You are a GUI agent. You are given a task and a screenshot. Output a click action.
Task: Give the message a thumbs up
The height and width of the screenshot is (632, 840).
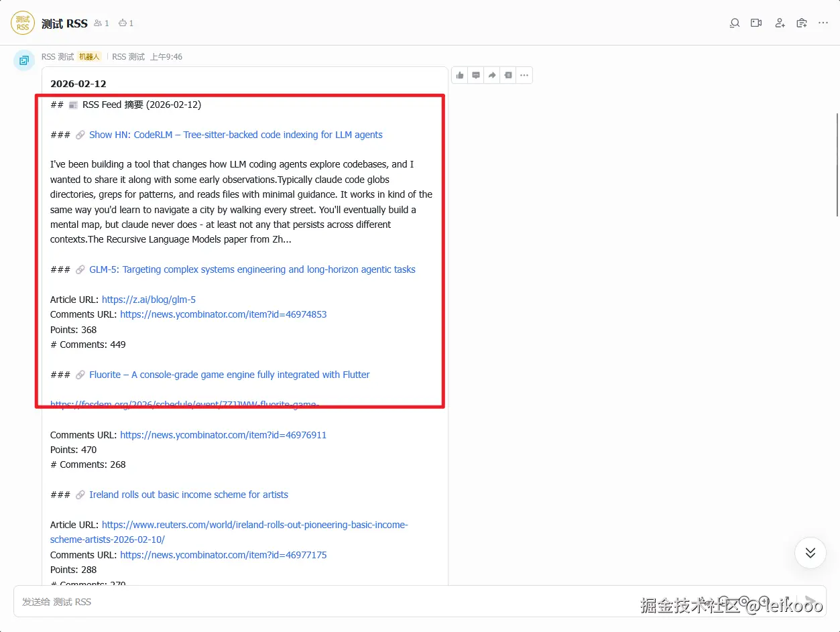pos(460,75)
